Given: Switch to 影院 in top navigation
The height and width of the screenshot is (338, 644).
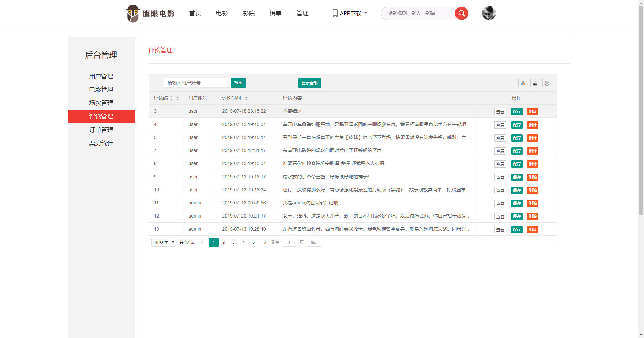Looking at the screenshot, I should click(249, 13).
